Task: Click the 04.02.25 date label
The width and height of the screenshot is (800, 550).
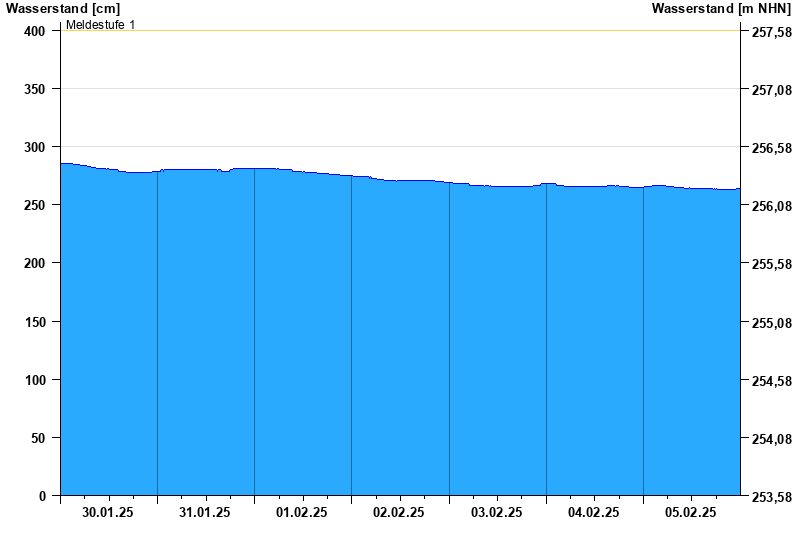Action: pyautogui.click(x=594, y=512)
